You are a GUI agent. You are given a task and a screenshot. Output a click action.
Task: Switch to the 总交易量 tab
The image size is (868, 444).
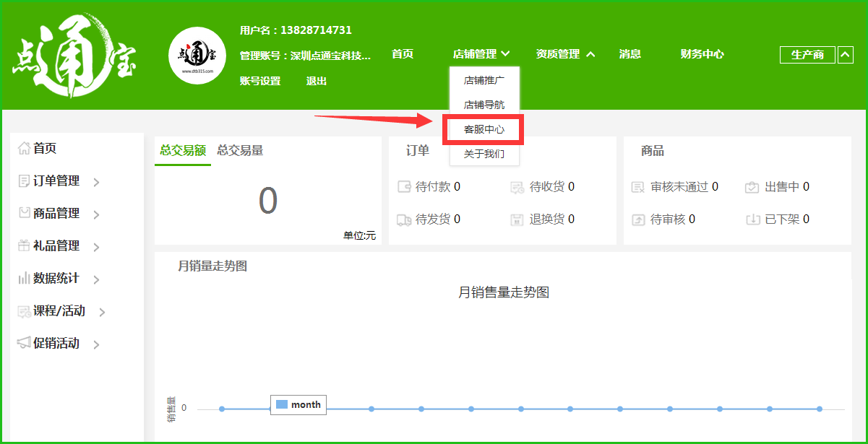click(x=240, y=150)
